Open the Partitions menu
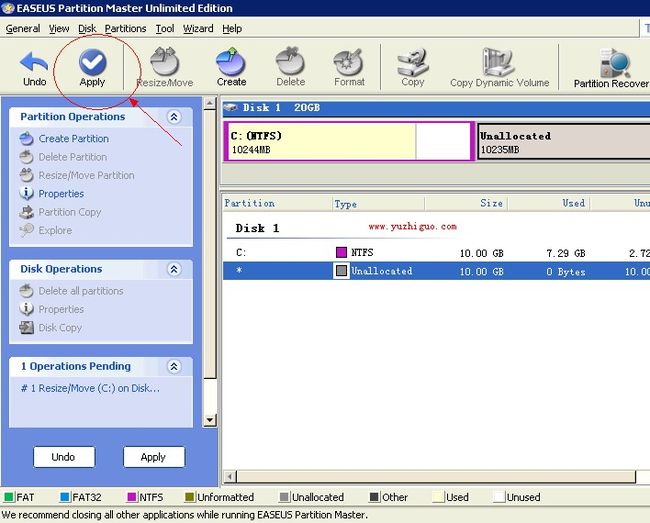The image size is (650, 523). [x=125, y=29]
